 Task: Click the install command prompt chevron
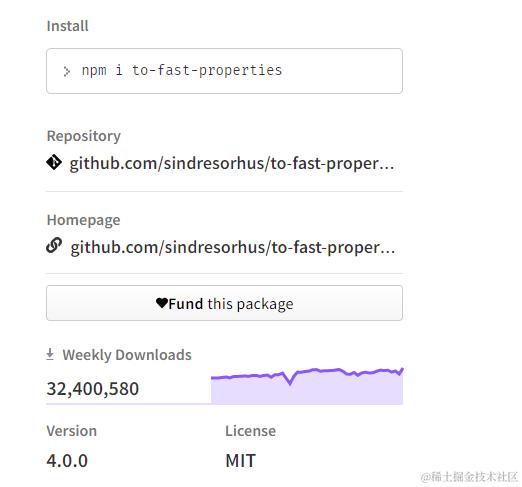(x=67, y=71)
